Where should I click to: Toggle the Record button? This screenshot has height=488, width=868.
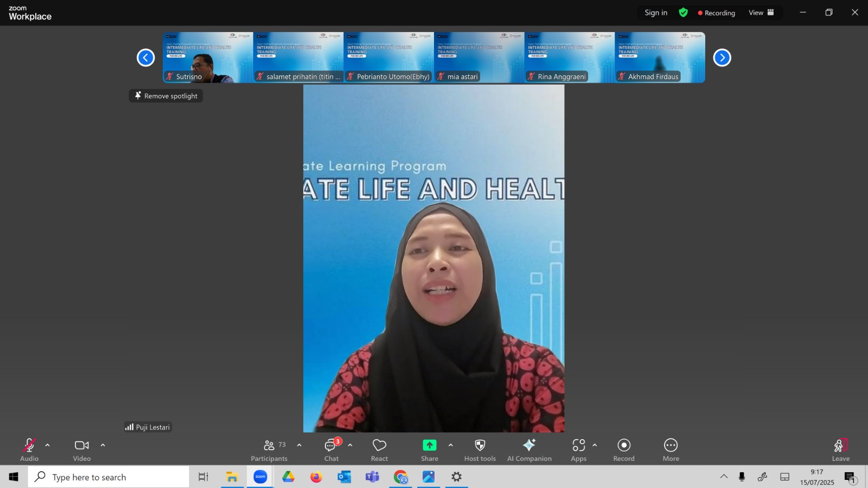pos(624,450)
